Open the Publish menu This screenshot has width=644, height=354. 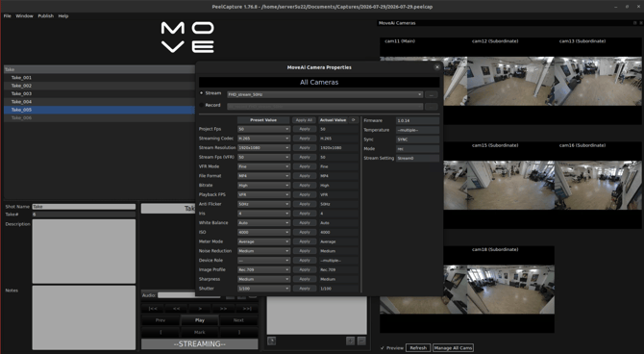click(x=45, y=16)
